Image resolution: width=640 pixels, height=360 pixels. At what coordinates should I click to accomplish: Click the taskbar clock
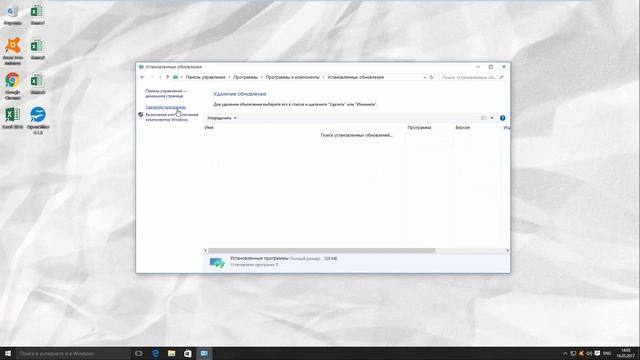[x=625, y=353]
